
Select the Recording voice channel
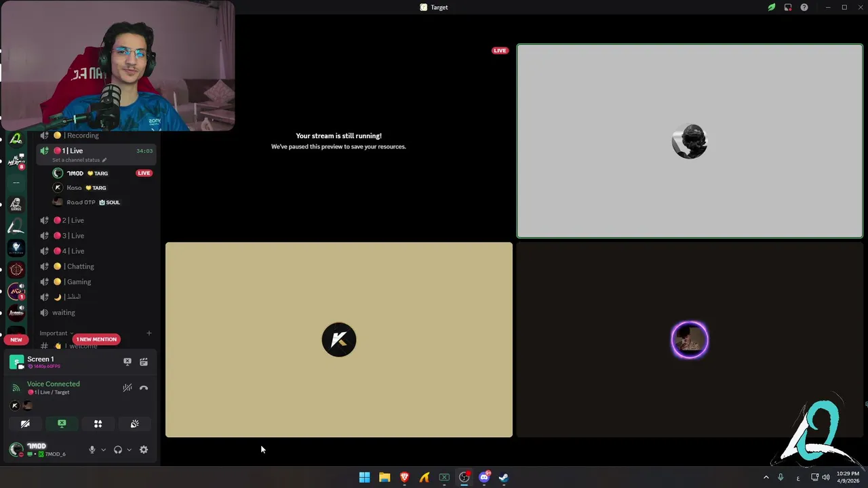pos(98,136)
